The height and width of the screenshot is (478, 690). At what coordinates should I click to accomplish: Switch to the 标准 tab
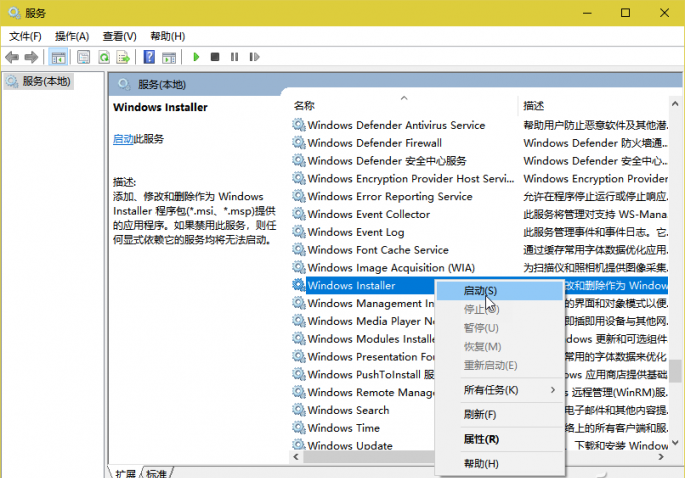point(157,473)
